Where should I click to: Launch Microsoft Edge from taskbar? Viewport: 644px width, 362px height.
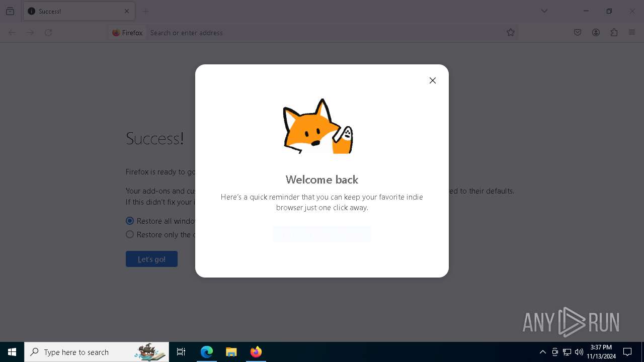[207, 352]
